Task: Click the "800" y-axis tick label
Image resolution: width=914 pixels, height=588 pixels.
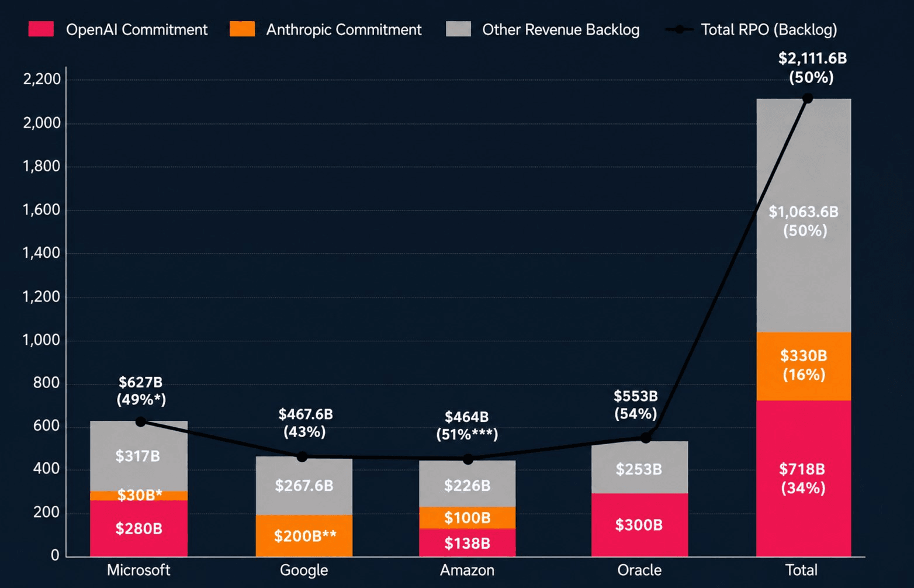Action: 47,383
